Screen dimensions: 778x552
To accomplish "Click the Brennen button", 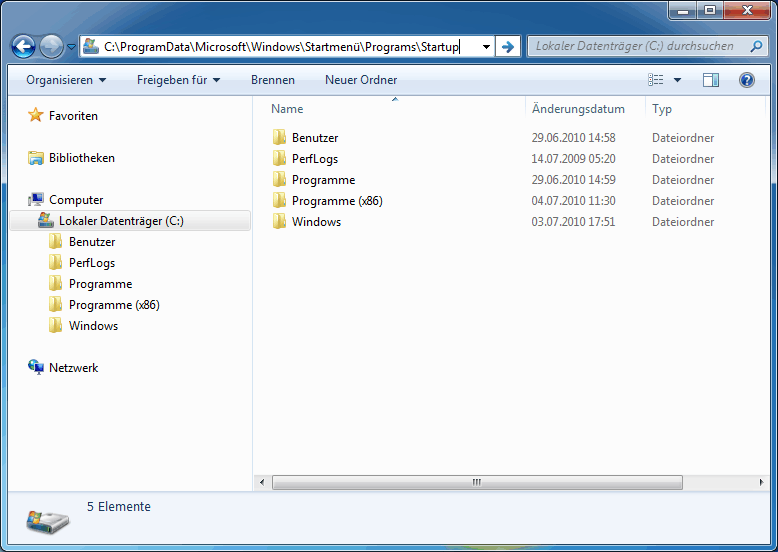I will pos(272,80).
